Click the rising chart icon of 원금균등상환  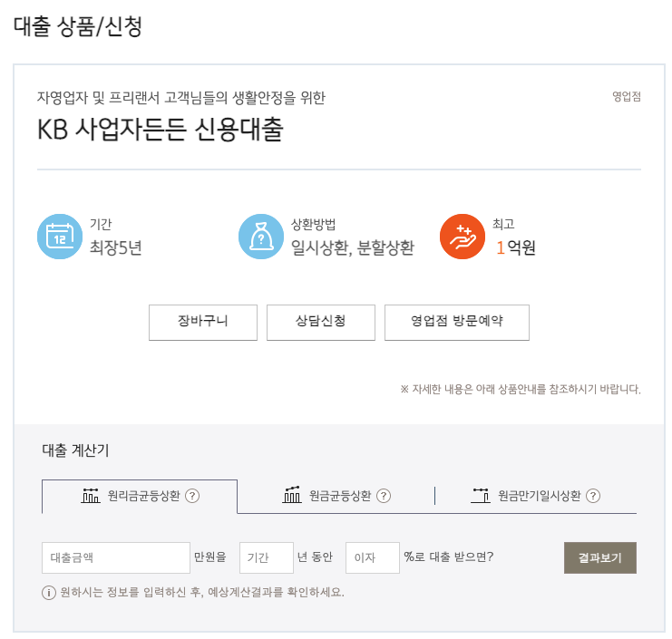[292, 495]
